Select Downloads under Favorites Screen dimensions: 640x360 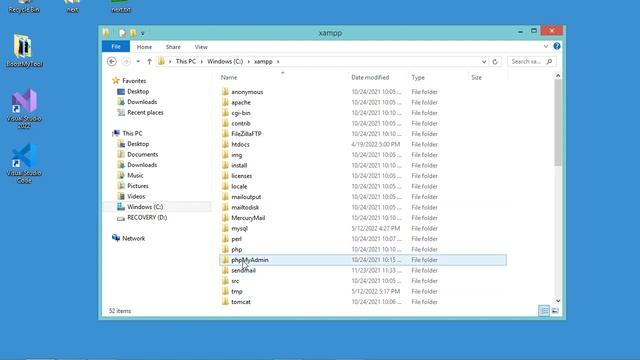point(142,102)
